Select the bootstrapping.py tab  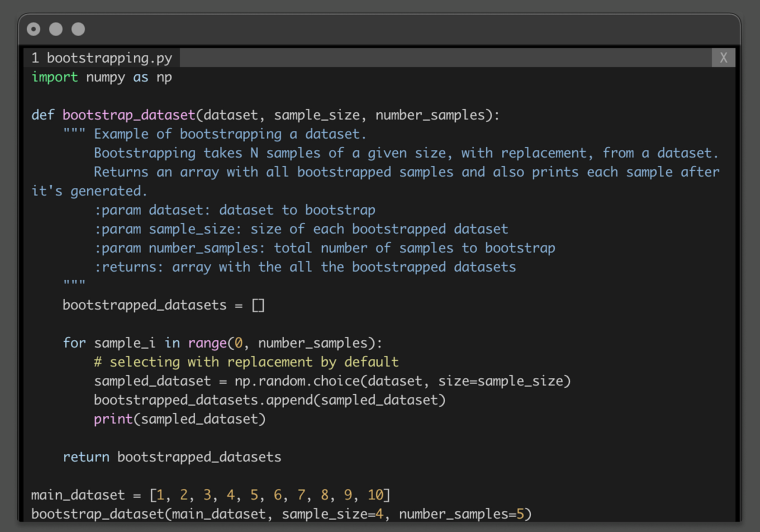coord(102,58)
